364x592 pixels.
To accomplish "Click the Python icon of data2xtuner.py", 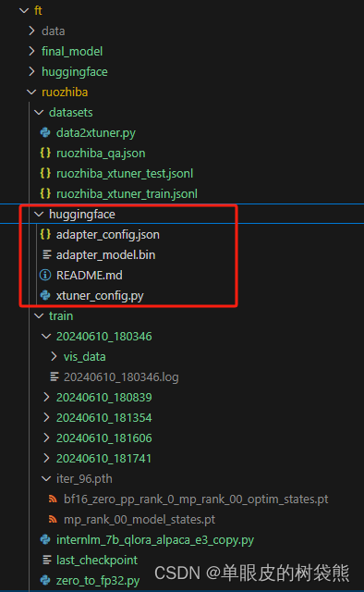I will point(45,132).
